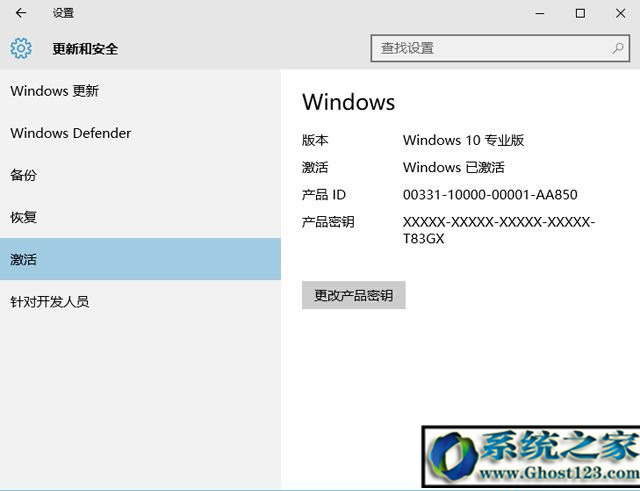Close the settings window

620,13
